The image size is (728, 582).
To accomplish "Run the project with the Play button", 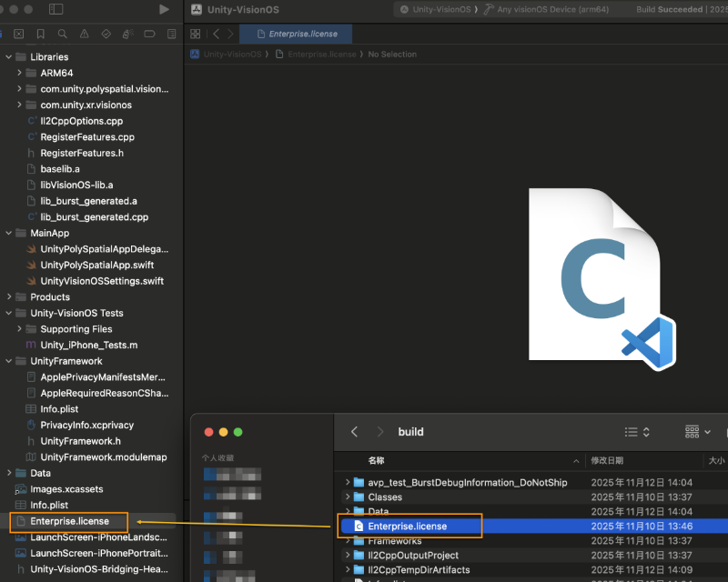I will pyautogui.click(x=163, y=8).
